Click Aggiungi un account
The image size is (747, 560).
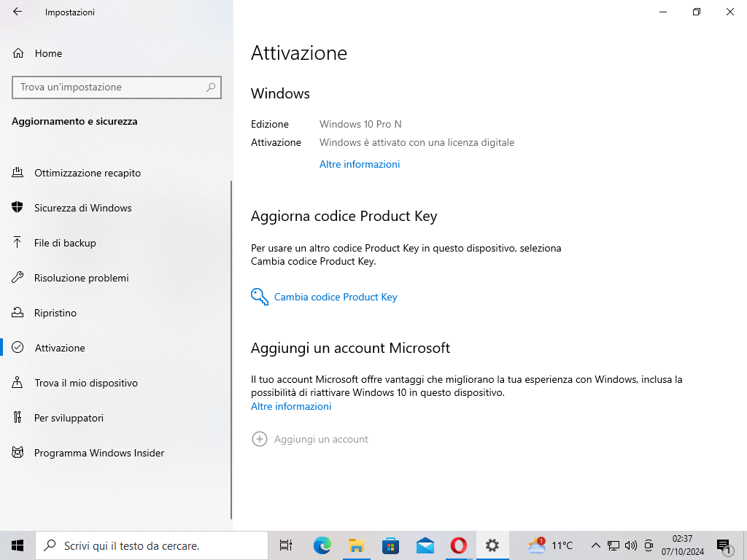pos(321,439)
